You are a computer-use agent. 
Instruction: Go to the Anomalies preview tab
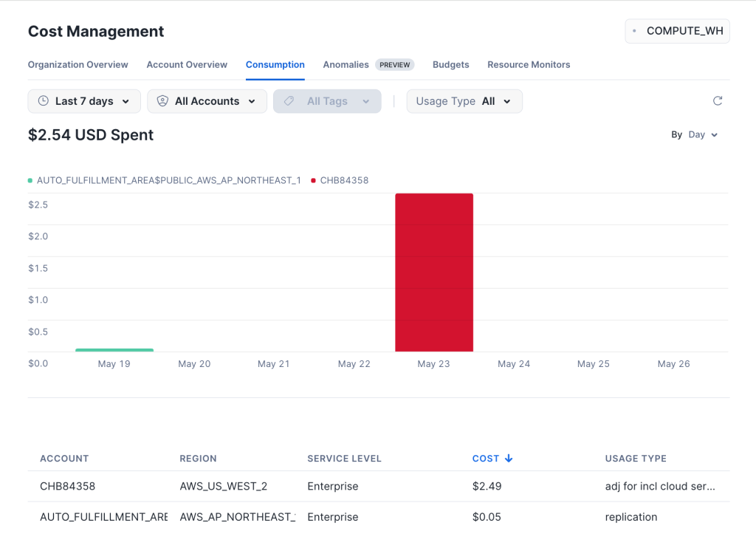[346, 65]
